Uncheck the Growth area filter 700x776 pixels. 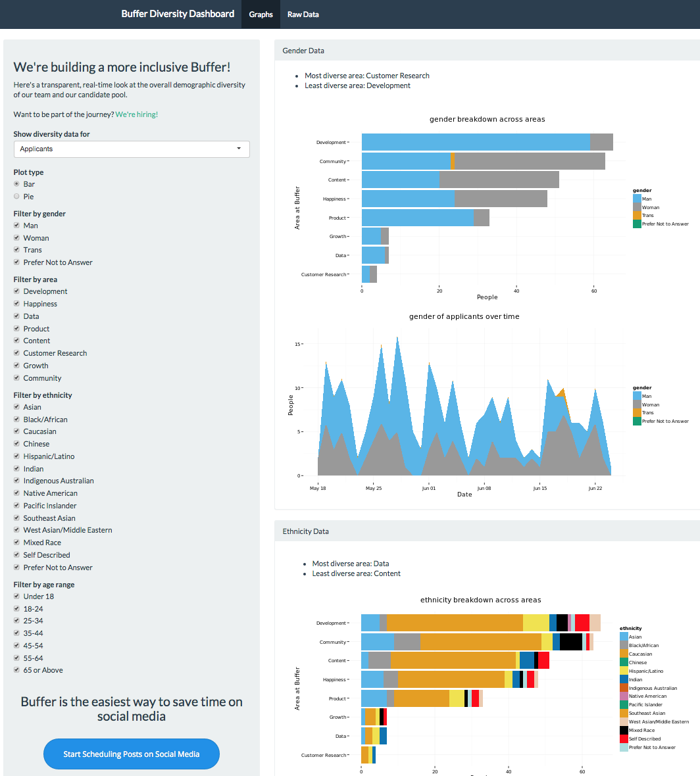17,365
